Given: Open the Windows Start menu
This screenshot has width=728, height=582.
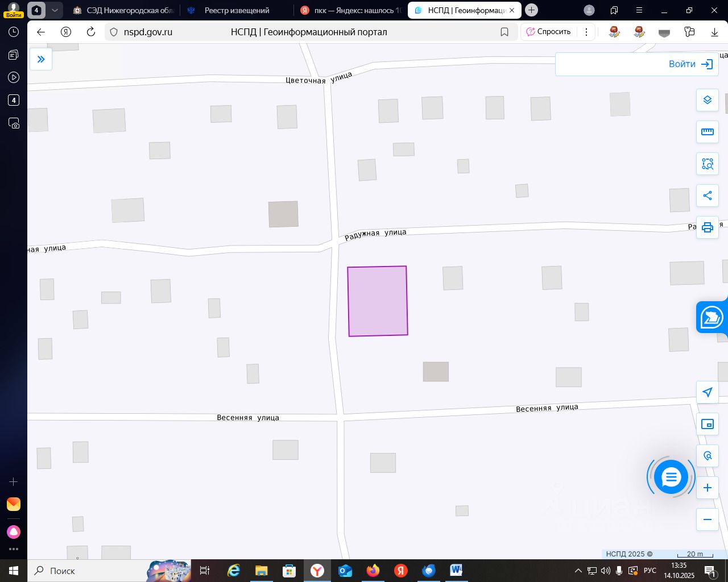Looking at the screenshot, I should [x=14, y=571].
